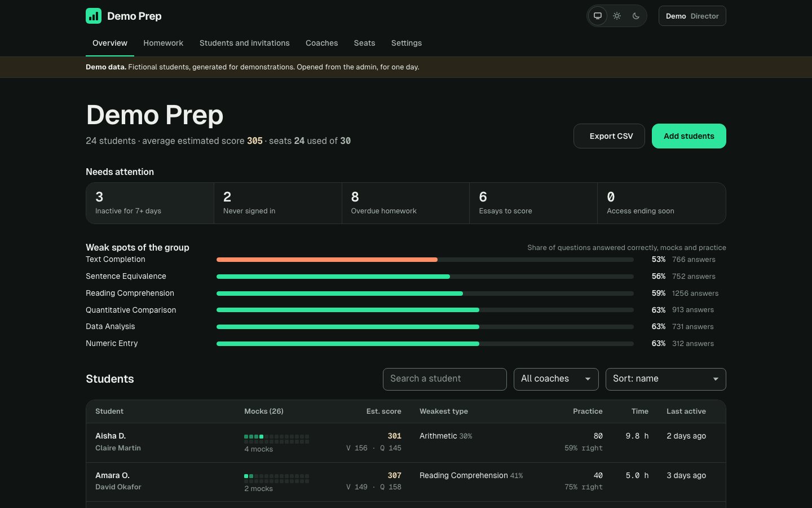The width and height of the screenshot is (812, 508).
Task: Open the Sort: name dropdown
Action: (666, 379)
